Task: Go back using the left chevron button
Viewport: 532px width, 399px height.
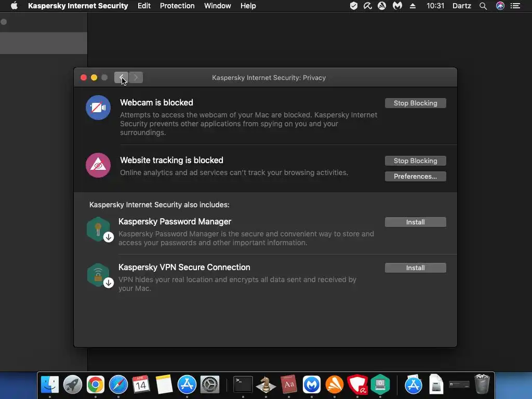Action: [x=121, y=77]
